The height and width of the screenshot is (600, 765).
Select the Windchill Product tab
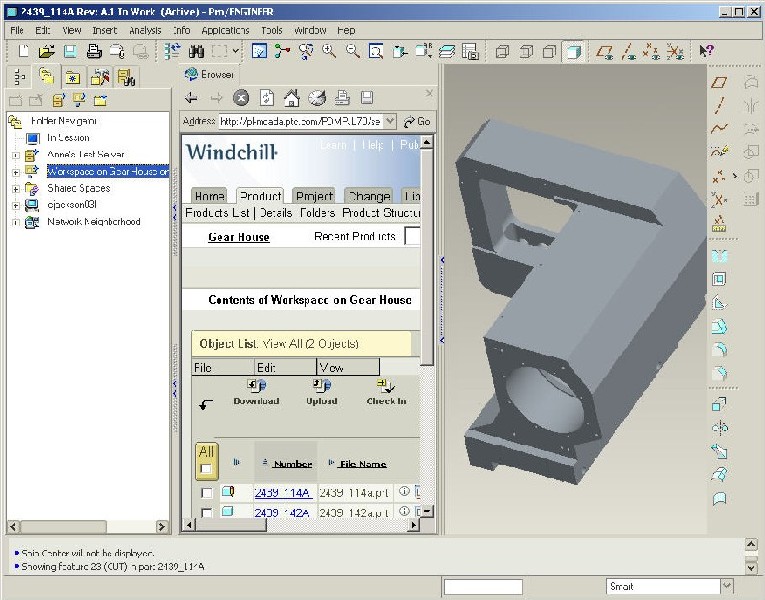click(260, 196)
